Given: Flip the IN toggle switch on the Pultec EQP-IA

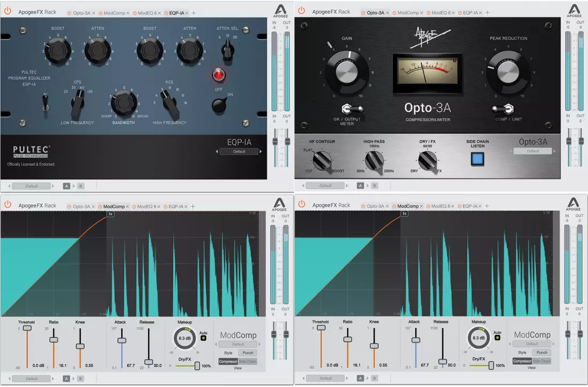Looking at the screenshot, I should (x=45, y=103).
